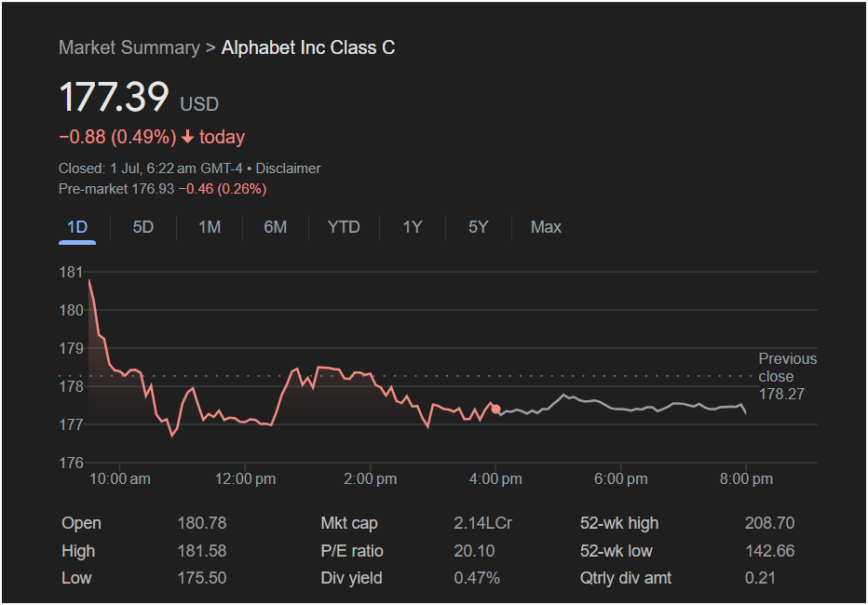The height and width of the screenshot is (605, 868).
Task: Select the YTD tab
Action: [x=344, y=227]
